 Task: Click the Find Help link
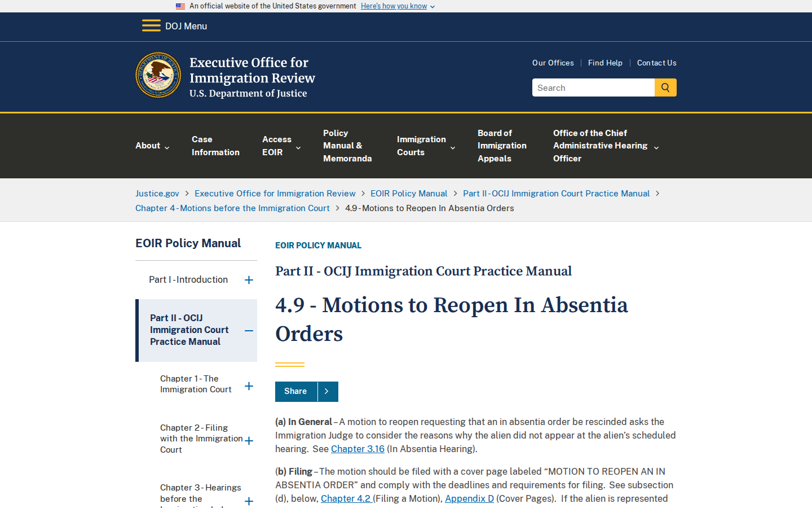tap(605, 63)
